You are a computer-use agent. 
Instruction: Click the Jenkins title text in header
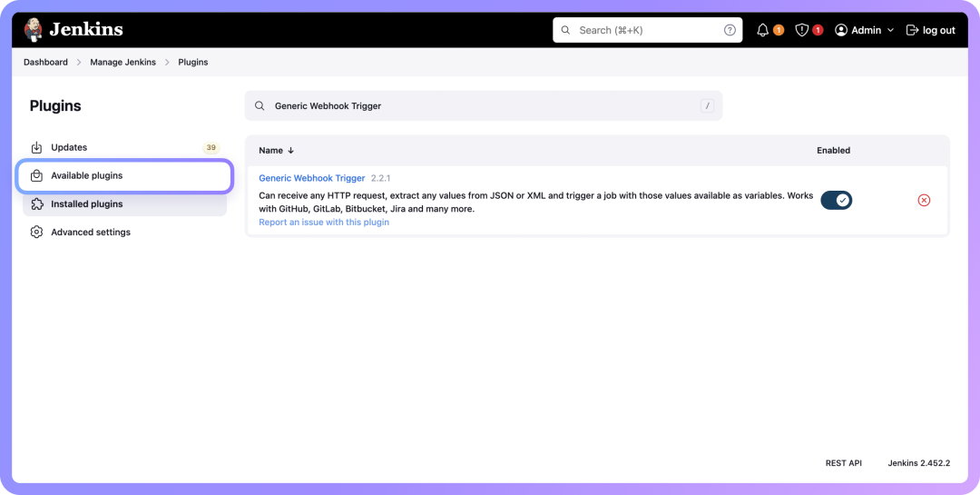86,29
